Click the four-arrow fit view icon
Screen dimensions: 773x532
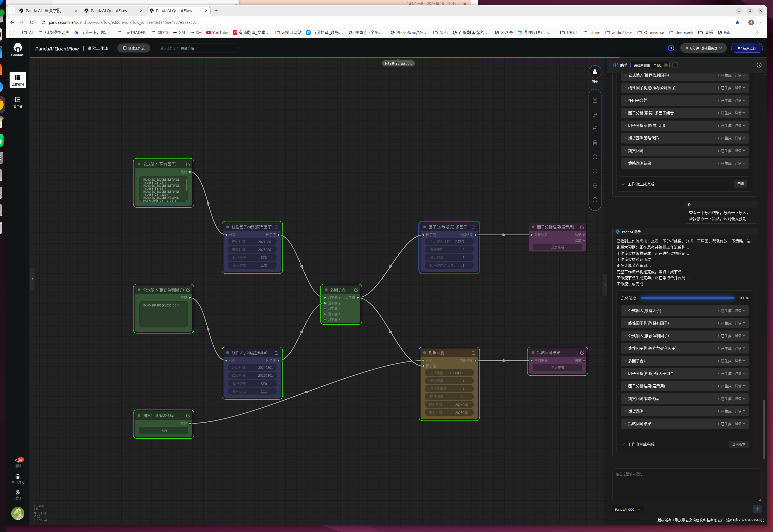pyautogui.click(x=595, y=186)
